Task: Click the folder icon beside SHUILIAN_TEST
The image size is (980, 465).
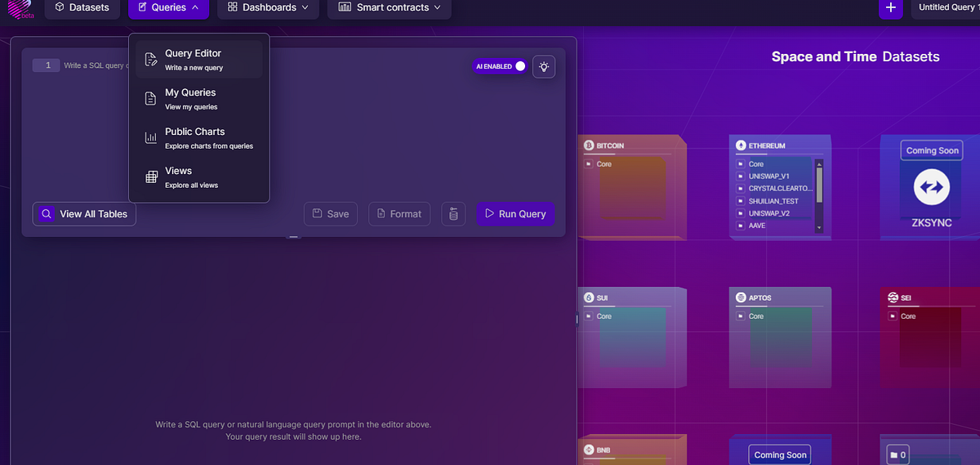Action: point(741,201)
